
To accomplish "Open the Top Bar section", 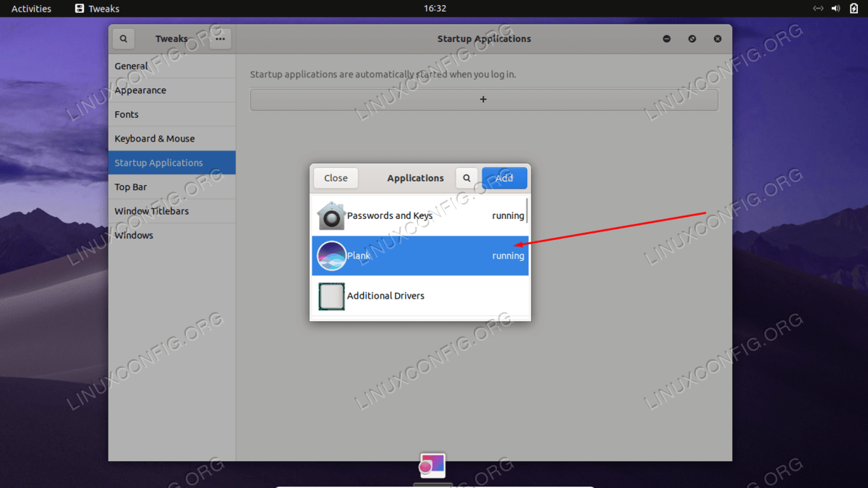I will pyautogui.click(x=172, y=187).
